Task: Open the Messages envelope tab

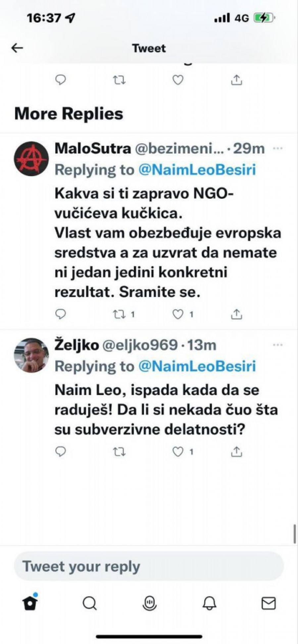Action: click(x=268, y=603)
